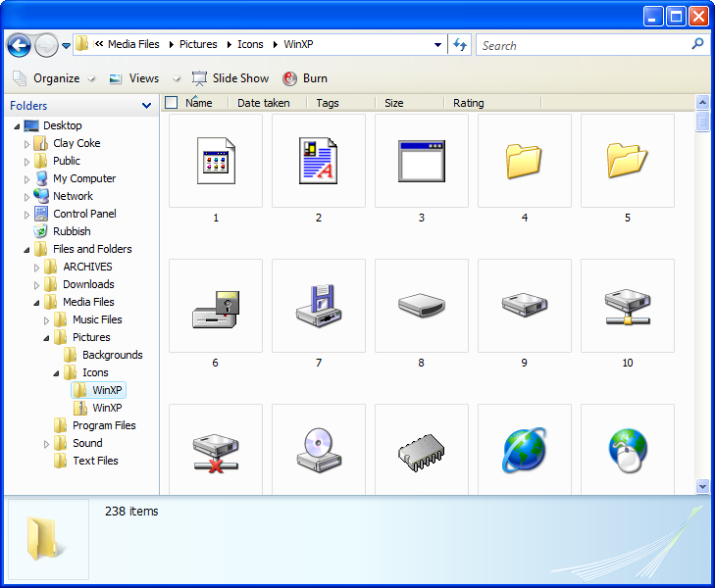
Task: Expand the ARCHIVES folder node
Action: pyautogui.click(x=36, y=268)
